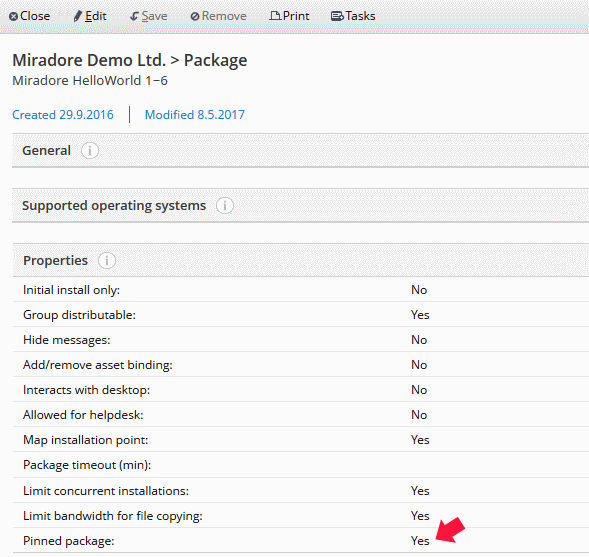Open the Created 29.9.2016 link
The image size is (589, 557).
pos(63,115)
